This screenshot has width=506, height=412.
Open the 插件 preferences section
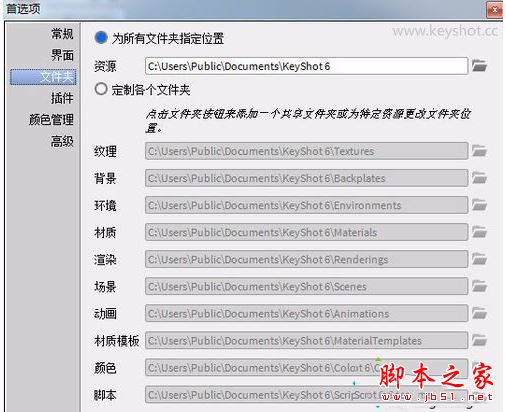[x=62, y=98]
